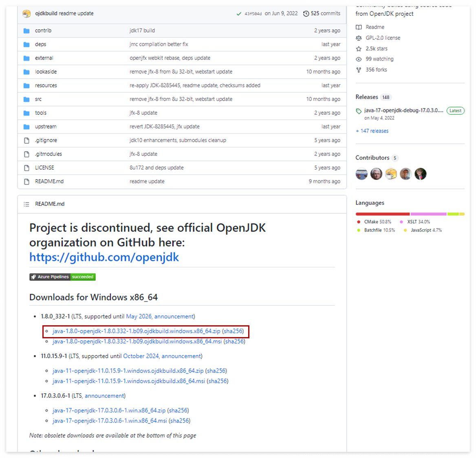Open the LICENSE file link
476x458 pixels.
point(44,168)
